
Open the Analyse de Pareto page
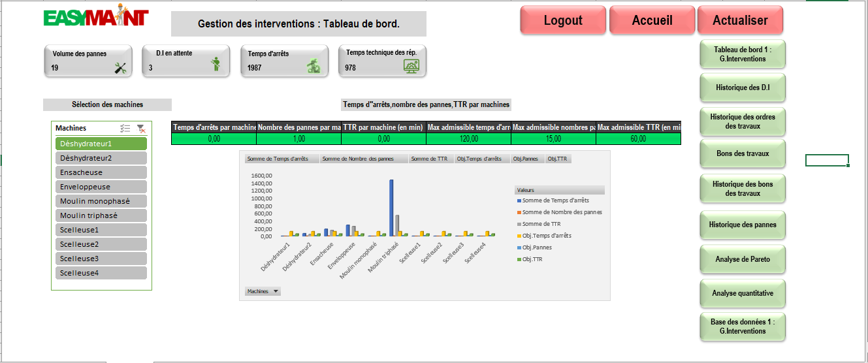[x=742, y=259]
